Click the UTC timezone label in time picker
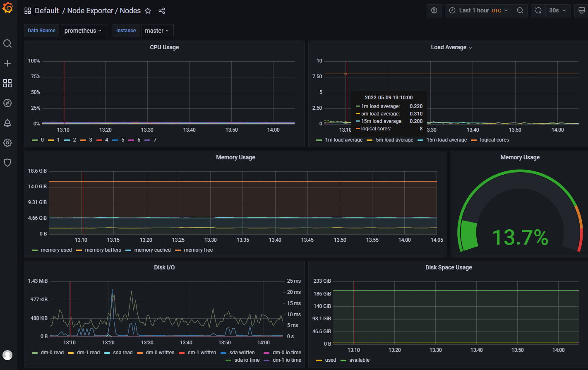Image resolution: width=588 pixels, height=370 pixels. (496, 11)
